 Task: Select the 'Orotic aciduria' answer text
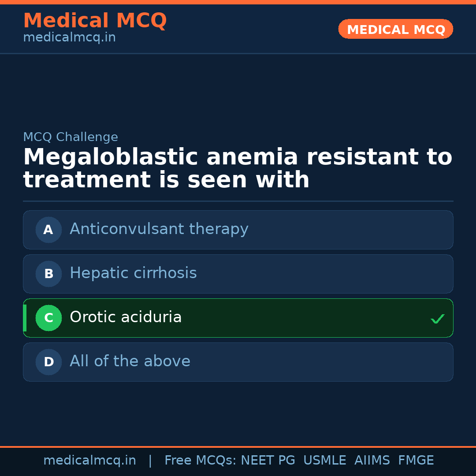(126, 317)
